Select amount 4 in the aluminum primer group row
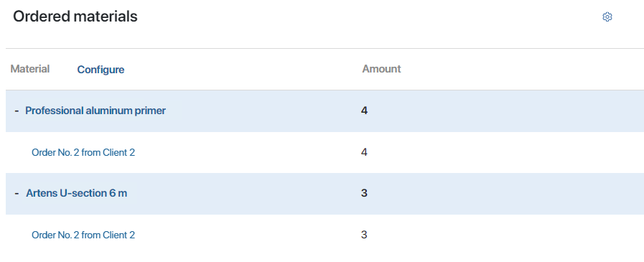This screenshot has height=262, width=644. tap(364, 111)
